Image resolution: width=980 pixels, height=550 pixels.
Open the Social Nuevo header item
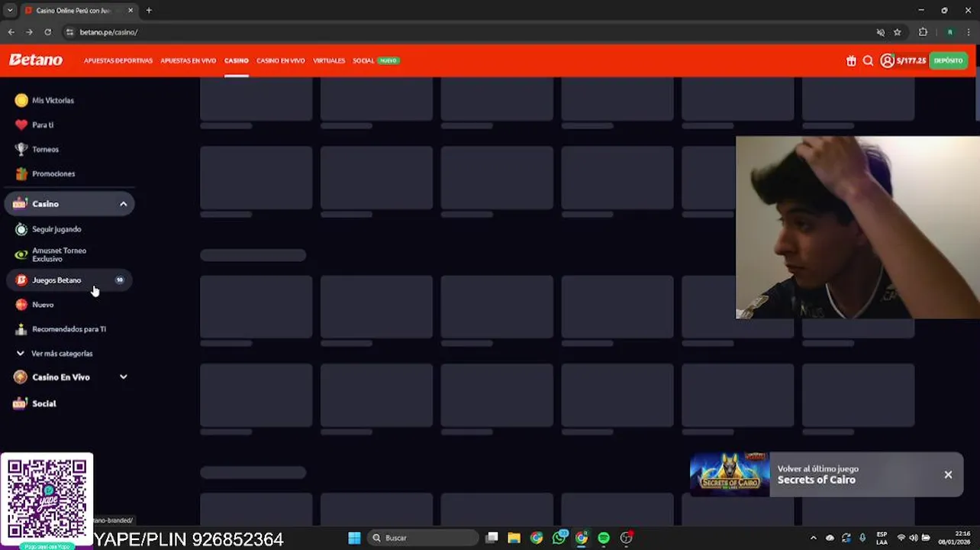click(x=376, y=60)
